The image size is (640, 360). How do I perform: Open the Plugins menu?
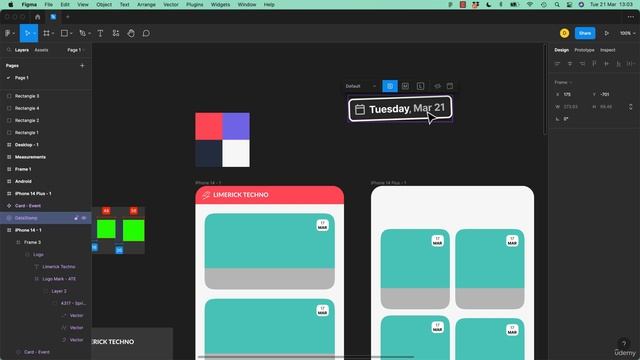[x=195, y=4]
